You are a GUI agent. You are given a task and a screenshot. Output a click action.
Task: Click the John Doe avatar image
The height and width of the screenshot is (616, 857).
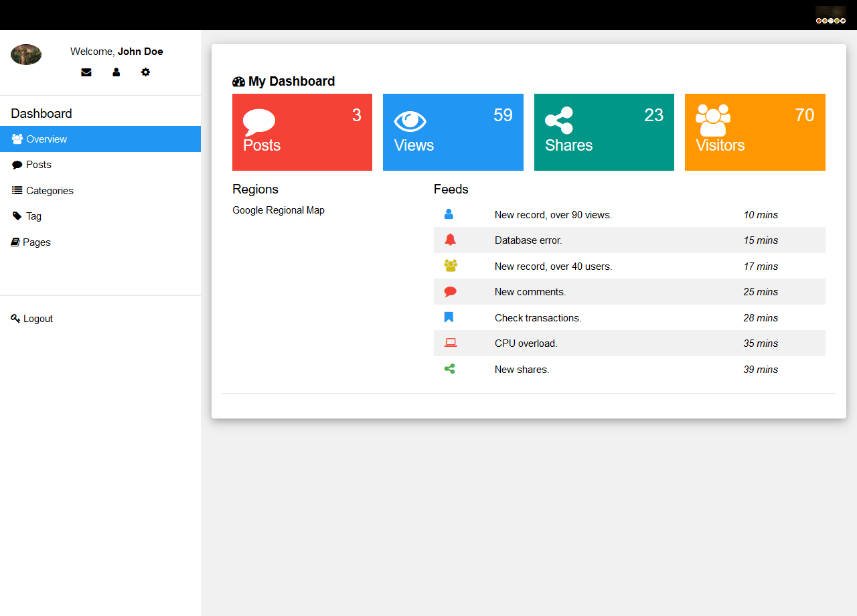pyautogui.click(x=26, y=54)
